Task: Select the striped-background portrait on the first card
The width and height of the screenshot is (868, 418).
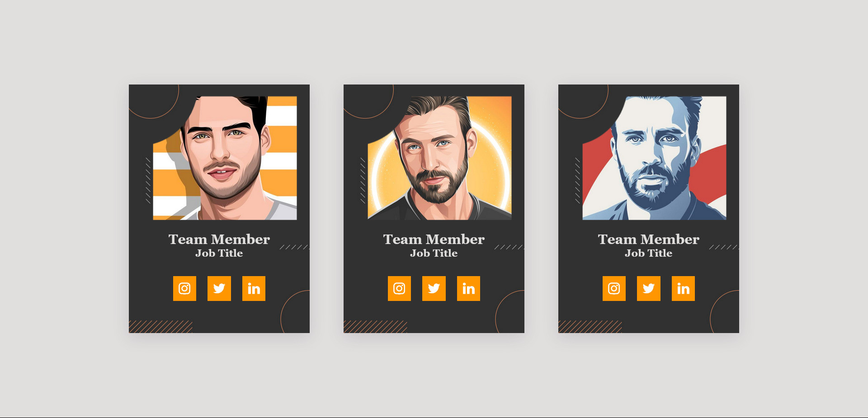Action: [x=225, y=158]
